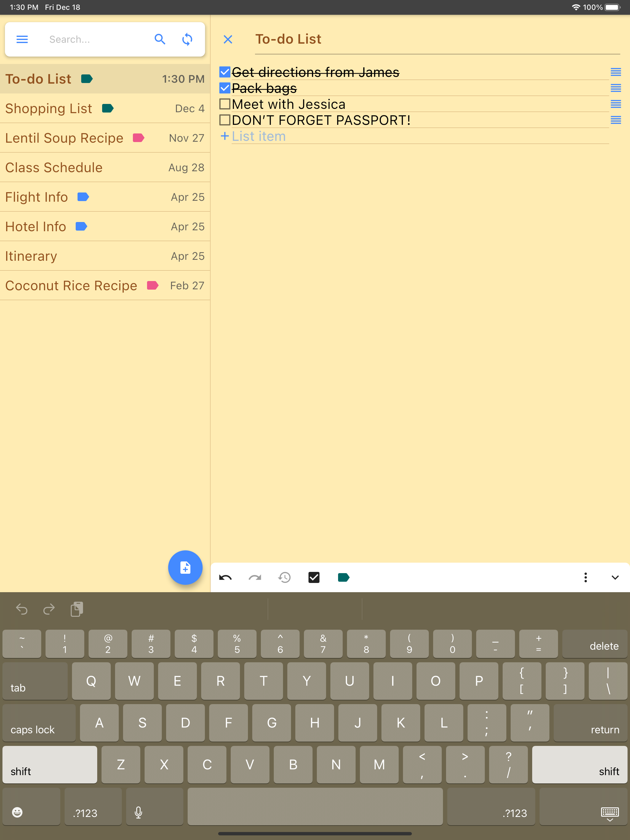Screen dimensions: 630x840
Task: Tap the dictation microphone key
Action: pos(155,806)
